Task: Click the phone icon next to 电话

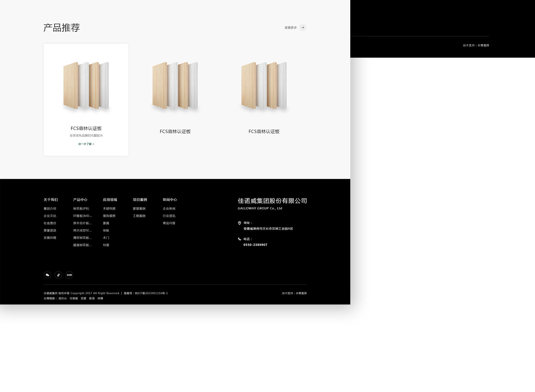Action: click(239, 239)
